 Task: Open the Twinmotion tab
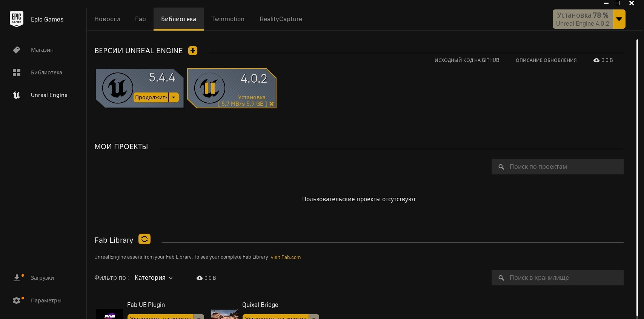[x=228, y=19]
